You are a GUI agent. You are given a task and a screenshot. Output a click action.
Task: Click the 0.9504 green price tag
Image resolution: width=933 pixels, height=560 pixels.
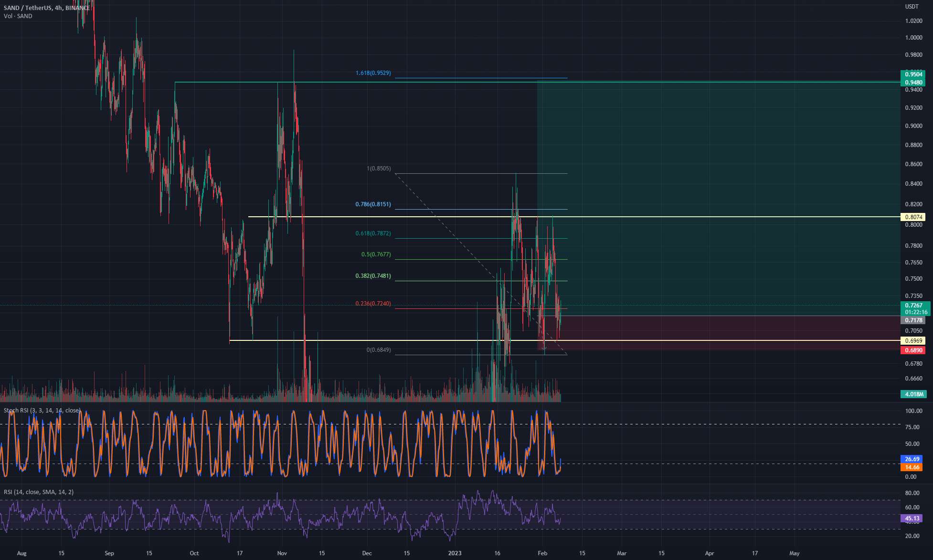coord(913,74)
